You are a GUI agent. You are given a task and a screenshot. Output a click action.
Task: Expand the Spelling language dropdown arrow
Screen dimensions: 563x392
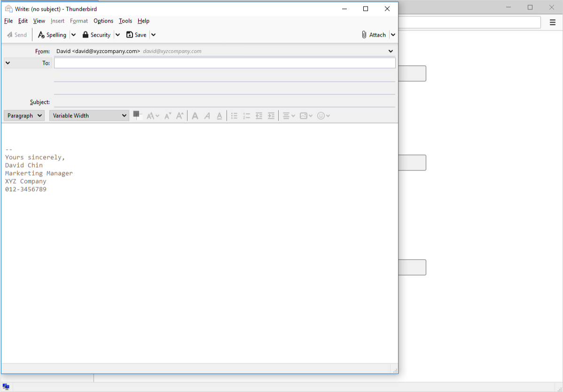(74, 35)
